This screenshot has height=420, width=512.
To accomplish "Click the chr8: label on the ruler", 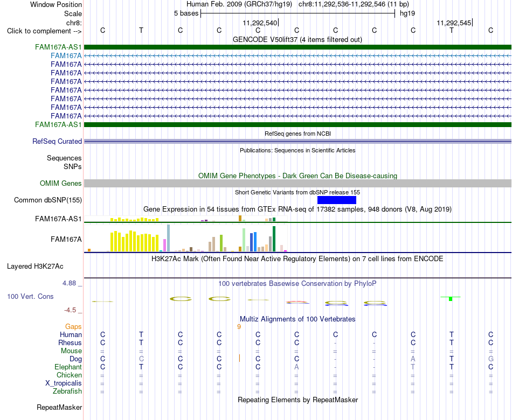I will (x=74, y=23).
